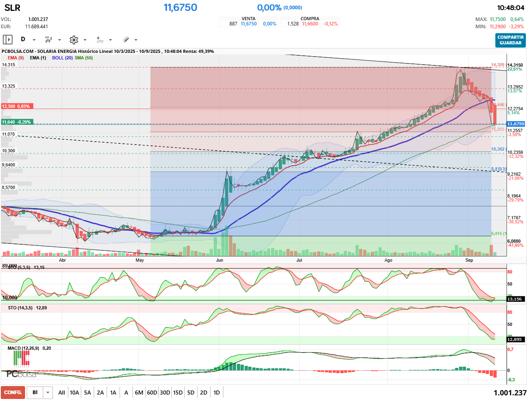Viewport: 532px width, 401px height.
Task: Click the COMPRA price 11,6600
Action: (310, 24)
